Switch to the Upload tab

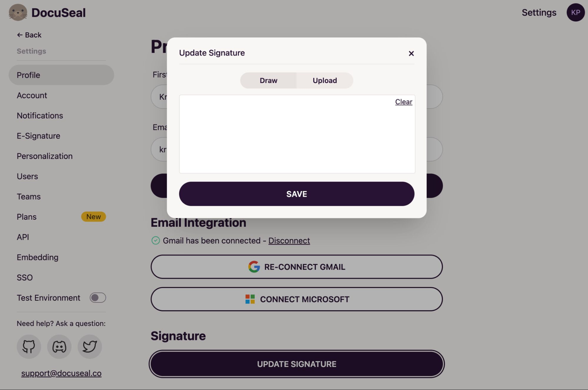click(x=325, y=80)
